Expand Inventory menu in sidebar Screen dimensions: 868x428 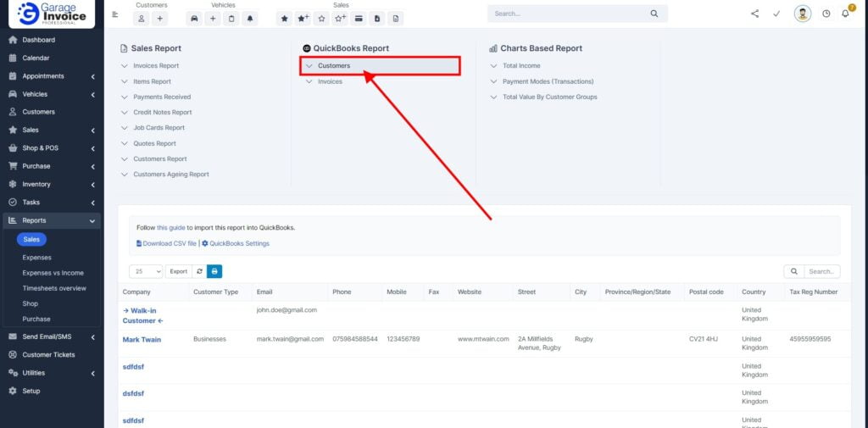[52, 185]
